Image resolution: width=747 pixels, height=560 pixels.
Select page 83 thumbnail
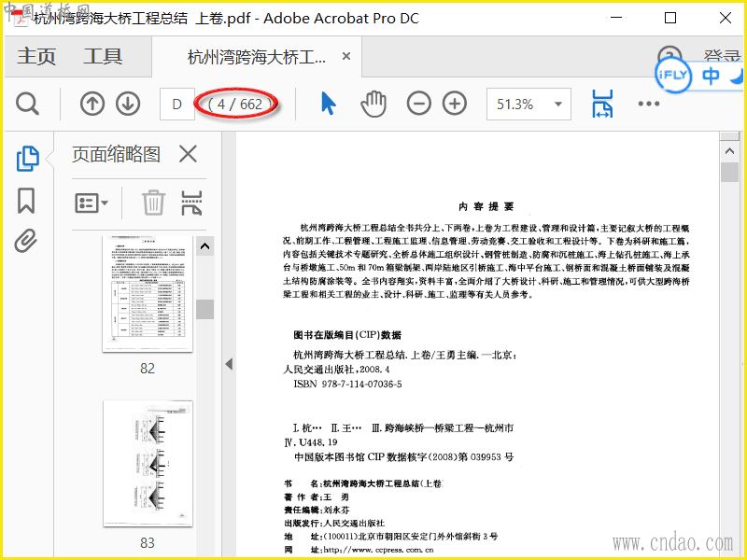click(148, 464)
